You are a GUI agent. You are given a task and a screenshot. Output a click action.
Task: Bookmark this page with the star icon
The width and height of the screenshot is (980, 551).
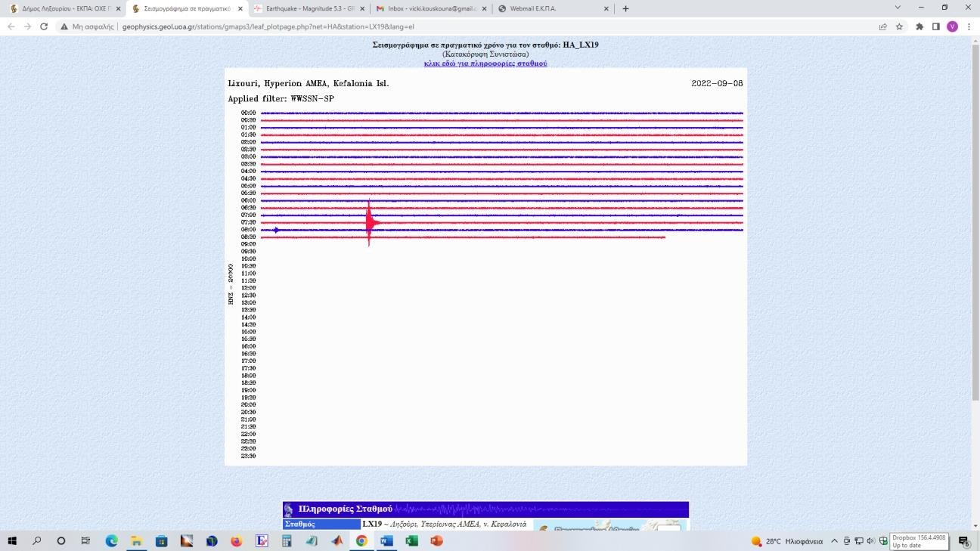point(899,26)
